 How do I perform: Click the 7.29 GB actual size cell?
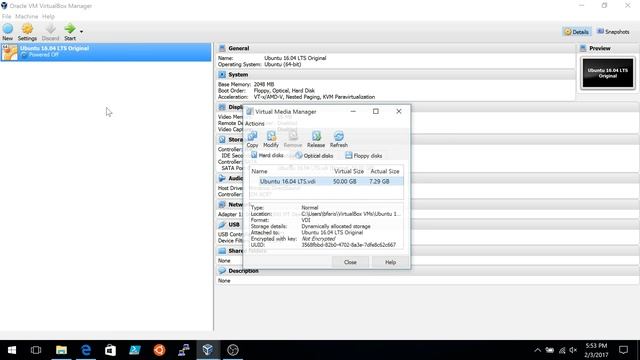(x=379, y=181)
